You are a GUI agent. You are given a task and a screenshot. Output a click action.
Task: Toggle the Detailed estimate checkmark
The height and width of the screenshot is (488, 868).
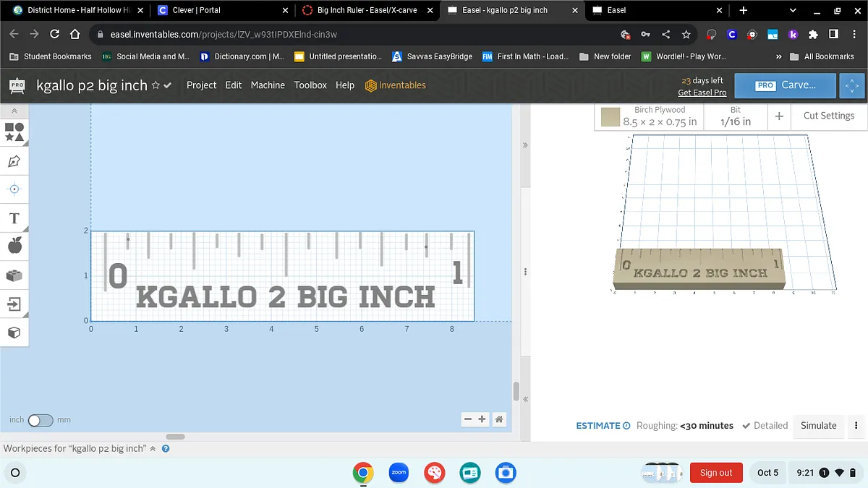coord(746,426)
